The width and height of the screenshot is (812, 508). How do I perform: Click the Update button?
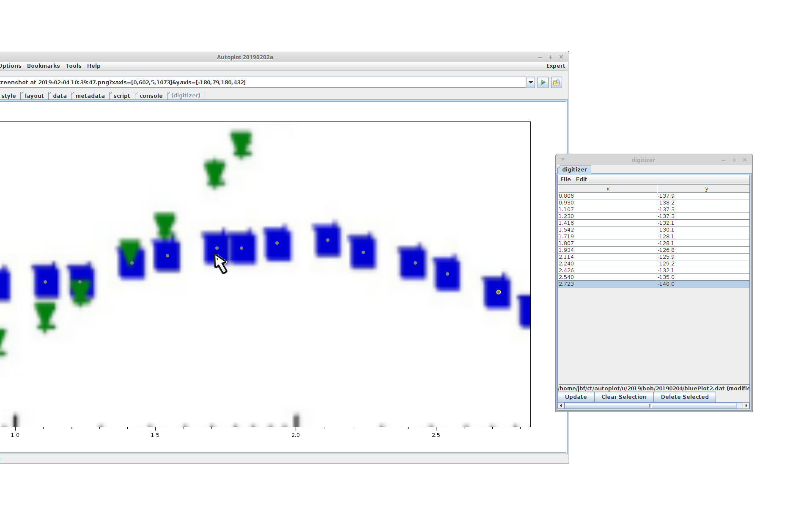(x=576, y=397)
